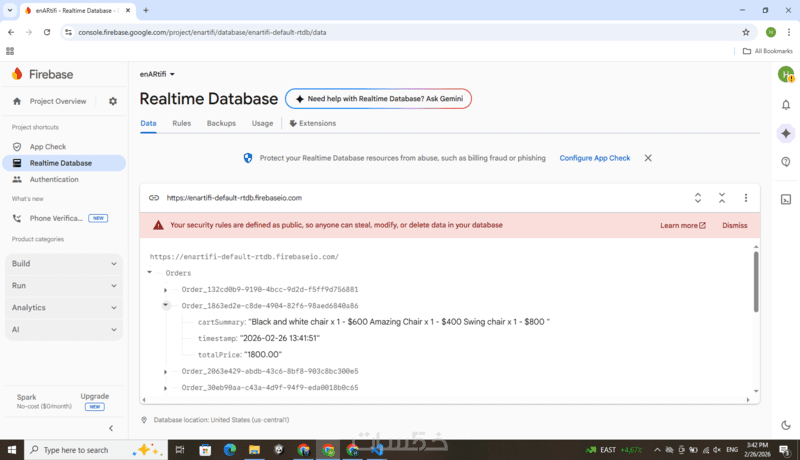The image size is (800, 460).
Task: Open the help question mark icon
Action: 786,162
